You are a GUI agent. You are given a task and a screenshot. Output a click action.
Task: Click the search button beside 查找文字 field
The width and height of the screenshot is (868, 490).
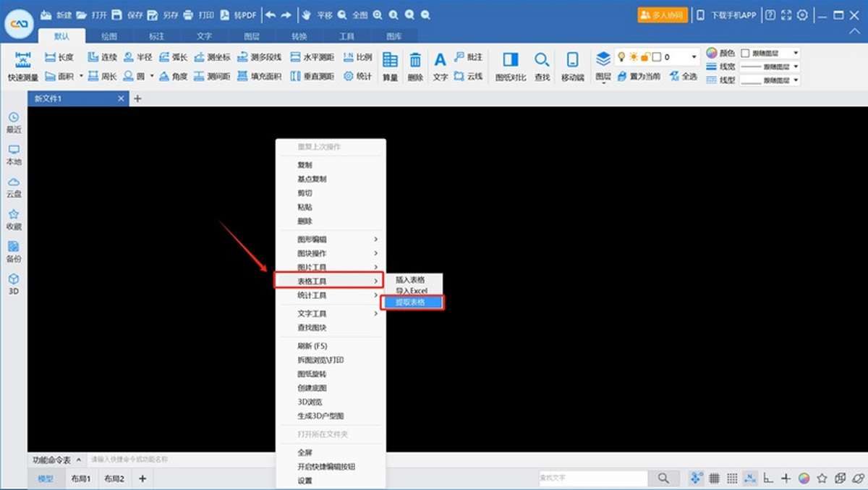point(663,478)
